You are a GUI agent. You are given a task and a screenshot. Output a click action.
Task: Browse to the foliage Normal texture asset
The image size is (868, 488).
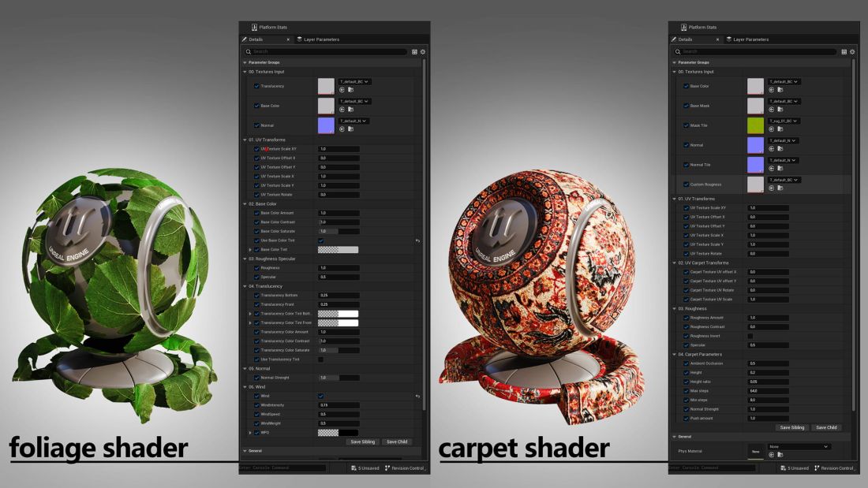[x=350, y=129]
